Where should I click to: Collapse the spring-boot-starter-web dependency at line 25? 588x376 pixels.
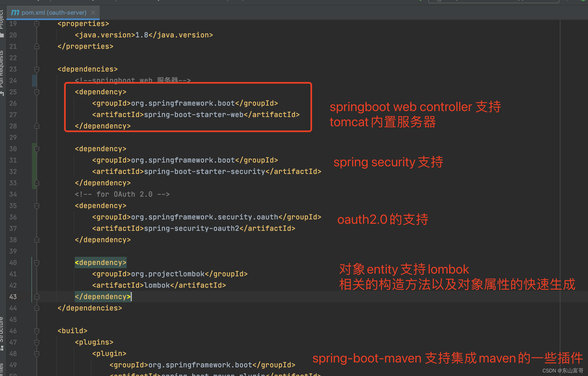(x=37, y=92)
